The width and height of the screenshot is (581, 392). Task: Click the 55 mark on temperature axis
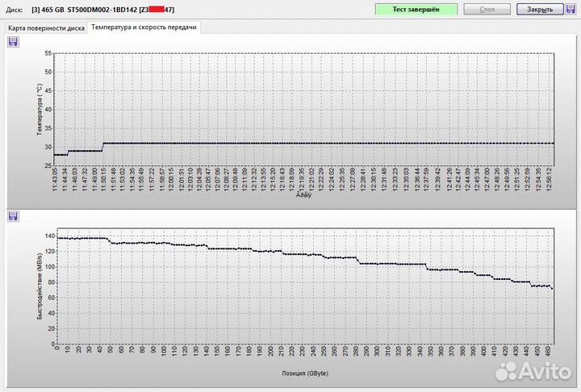coord(48,53)
